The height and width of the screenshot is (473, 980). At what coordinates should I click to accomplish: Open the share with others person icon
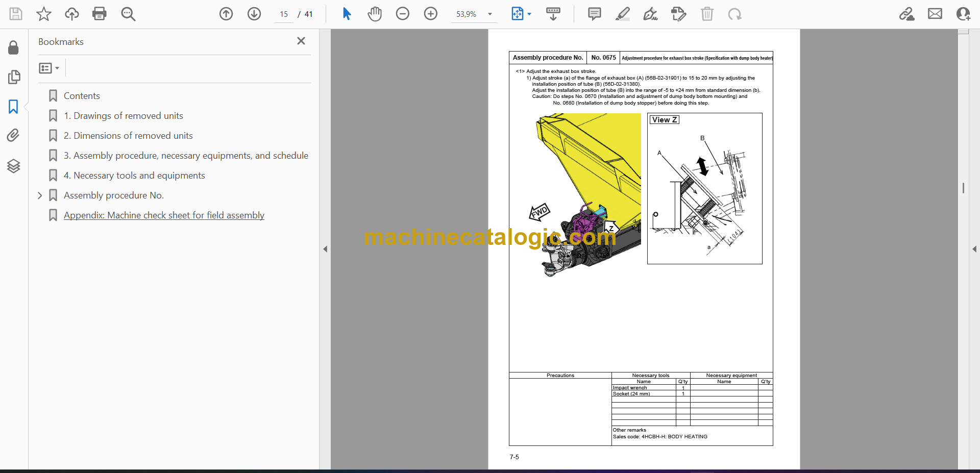click(x=963, y=14)
